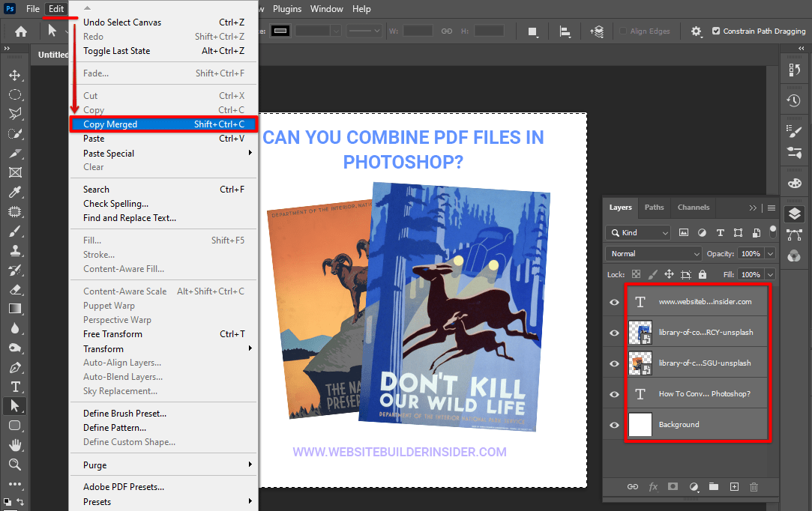Delete a layer using the trash icon
812x511 pixels.
(x=754, y=487)
